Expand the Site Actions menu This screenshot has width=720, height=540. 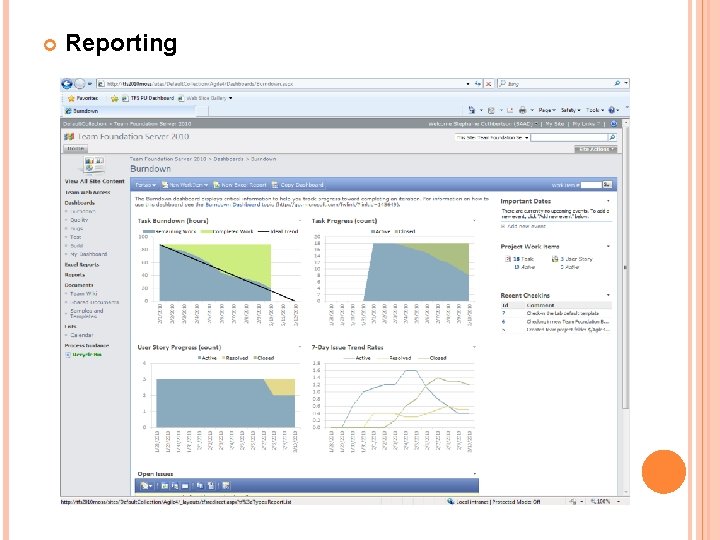[596, 149]
